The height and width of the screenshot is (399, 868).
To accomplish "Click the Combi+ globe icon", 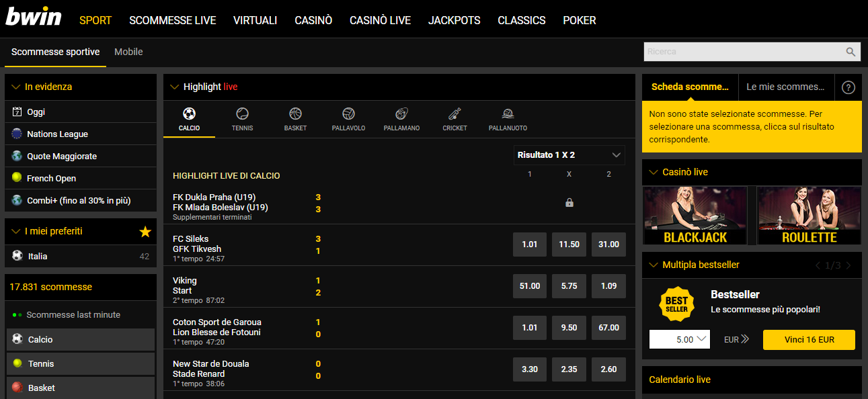I will coord(17,200).
